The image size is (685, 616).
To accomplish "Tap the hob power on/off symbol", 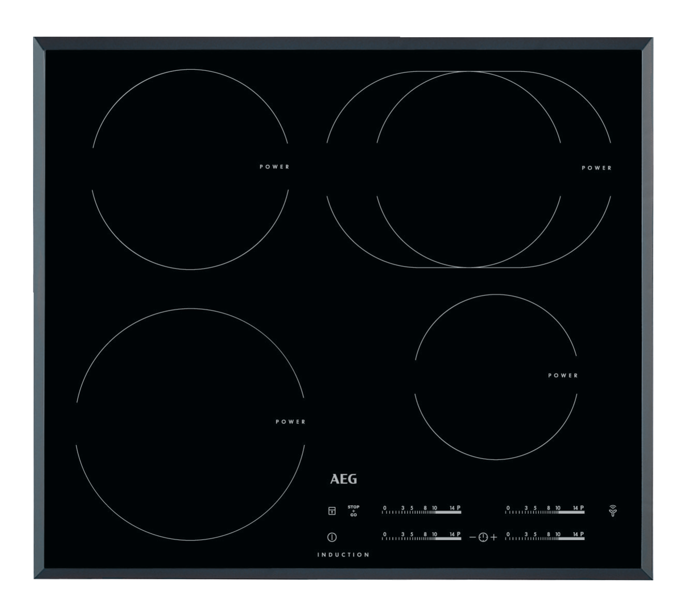I will coord(332,537).
